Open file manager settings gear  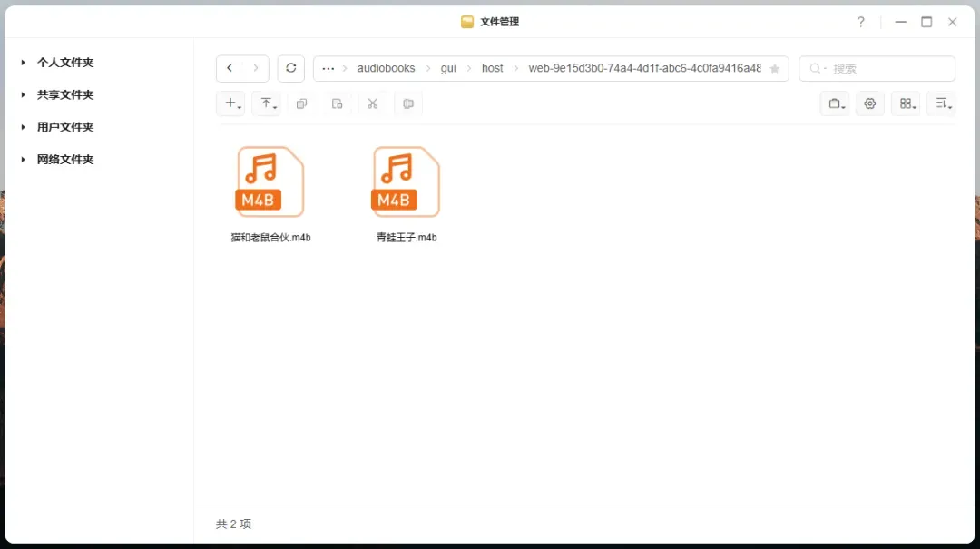pyautogui.click(x=870, y=103)
